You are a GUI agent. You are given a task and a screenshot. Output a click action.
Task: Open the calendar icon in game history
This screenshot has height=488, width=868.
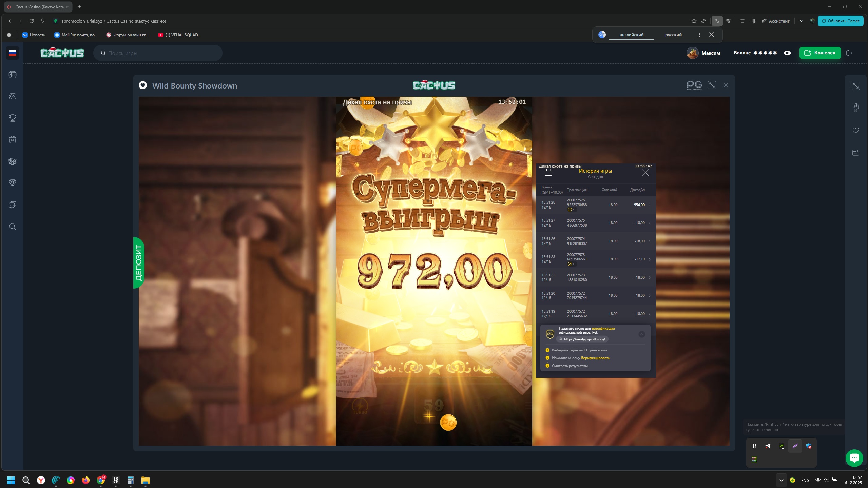pos(548,173)
